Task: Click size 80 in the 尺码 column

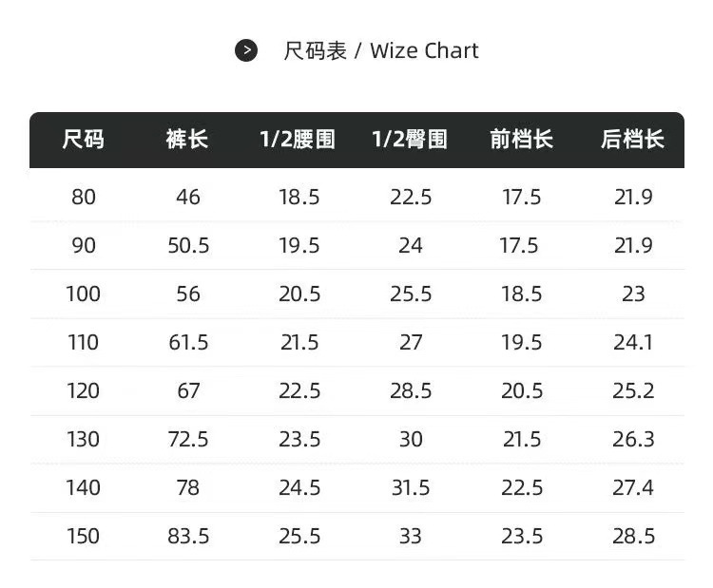Action: coord(84,197)
